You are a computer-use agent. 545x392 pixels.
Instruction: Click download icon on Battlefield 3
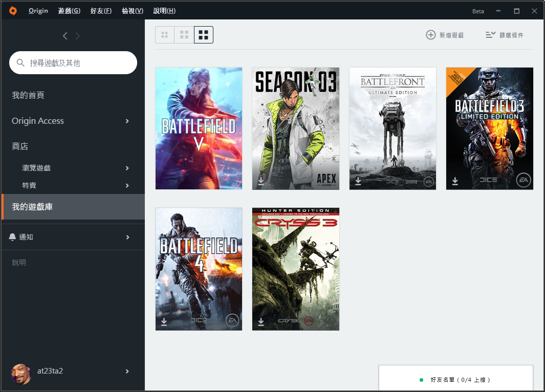tap(454, 181)
